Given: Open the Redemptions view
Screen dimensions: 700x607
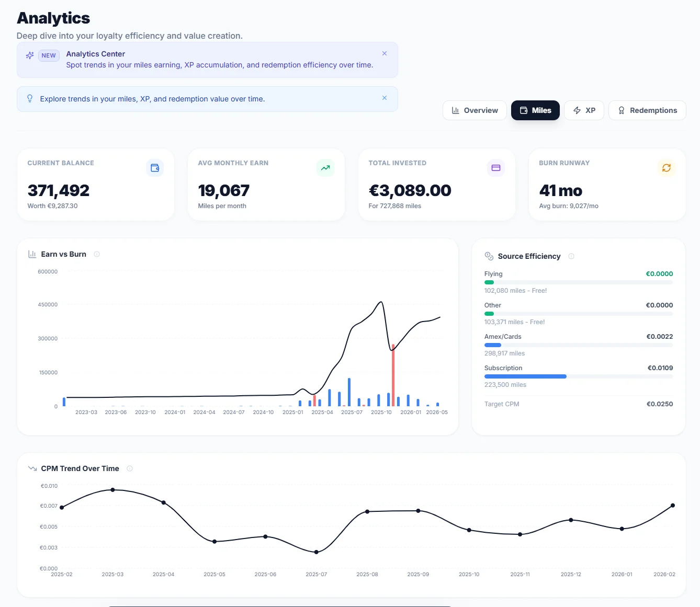Looking at the screenshot, I should coord(647,110).
